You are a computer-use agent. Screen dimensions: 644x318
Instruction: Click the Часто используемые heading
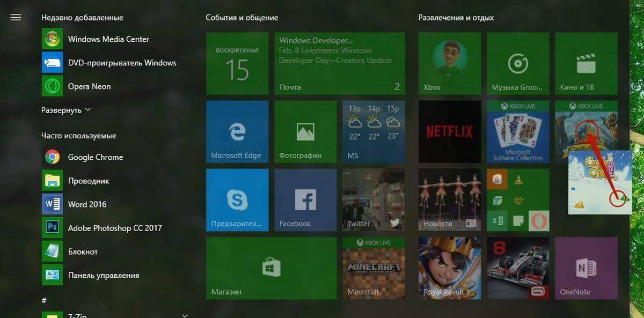tap(79, 136)
